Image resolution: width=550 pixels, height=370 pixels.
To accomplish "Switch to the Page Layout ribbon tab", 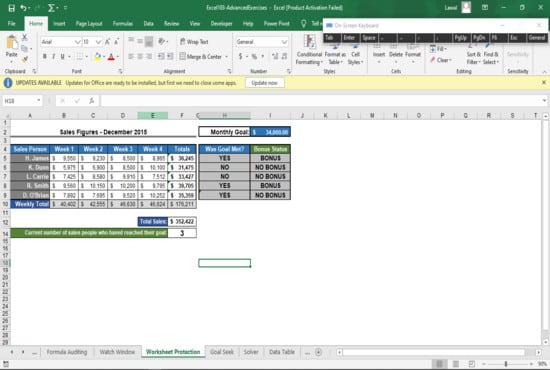I will tap(89, 23).
